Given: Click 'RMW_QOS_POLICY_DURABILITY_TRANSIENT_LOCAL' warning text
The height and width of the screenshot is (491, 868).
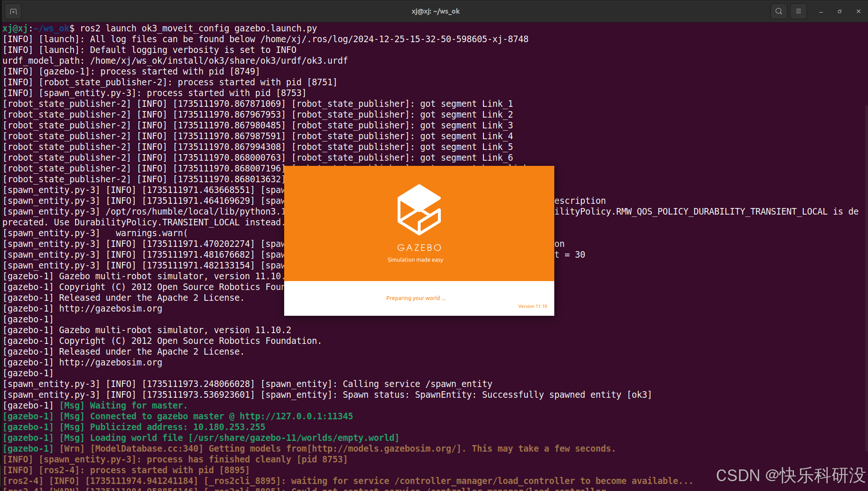Looking at the screenshot, I should 722,212.
